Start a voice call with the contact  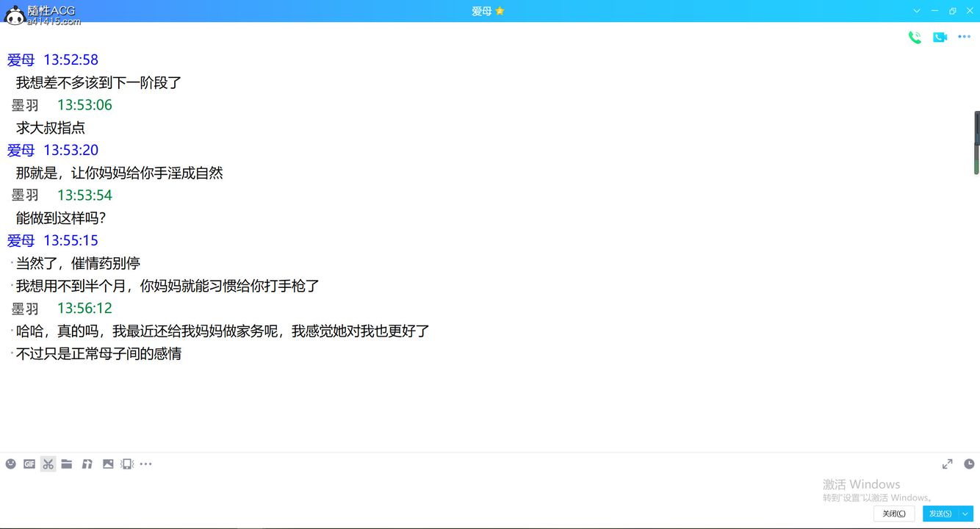coord(915,37)
